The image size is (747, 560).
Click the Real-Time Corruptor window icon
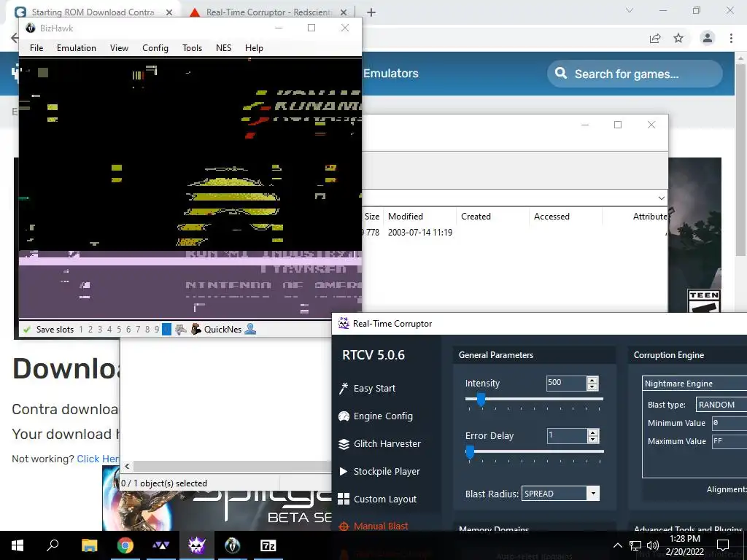[x=344, y=323]
